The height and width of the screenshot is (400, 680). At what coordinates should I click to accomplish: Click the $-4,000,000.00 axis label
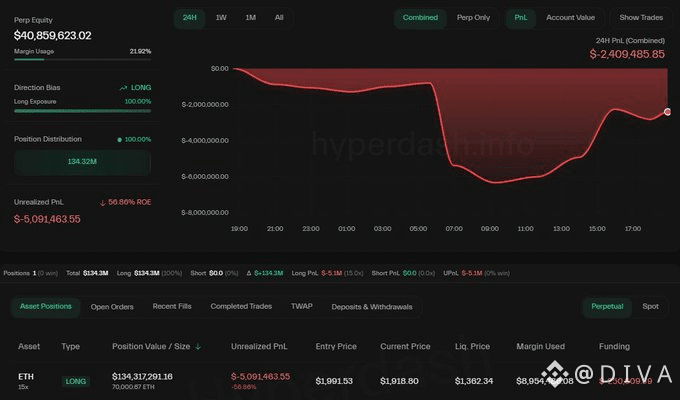pyautogui.click(x=205, y=141)
